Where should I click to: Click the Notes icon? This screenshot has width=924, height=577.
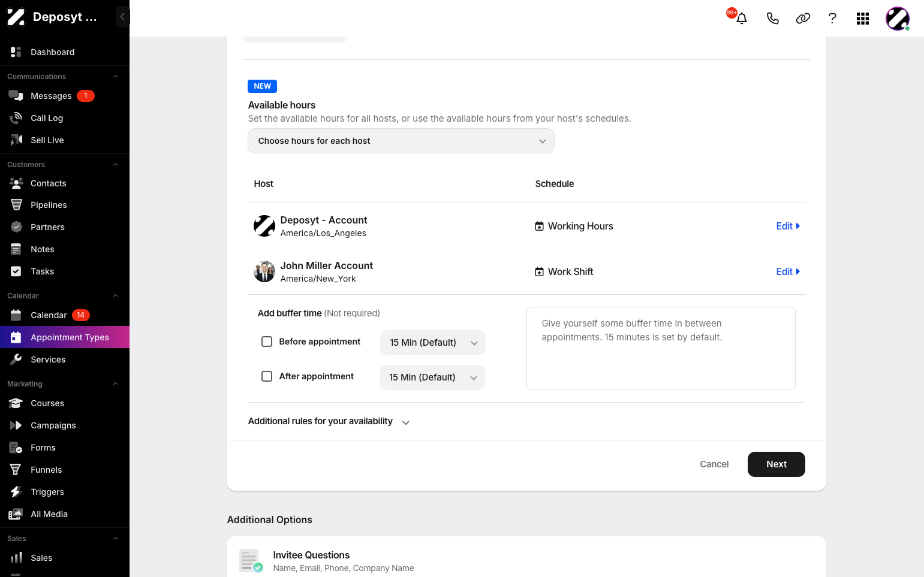click(16, 249)
